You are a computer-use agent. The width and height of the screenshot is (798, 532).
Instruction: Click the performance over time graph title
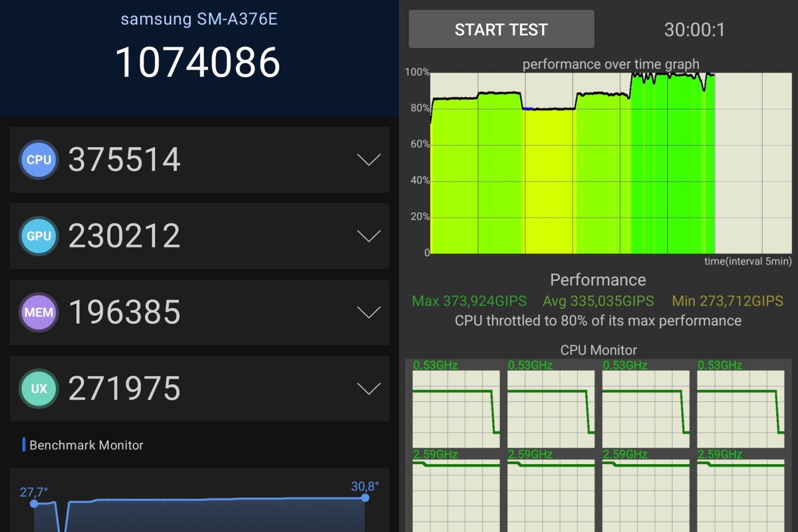(610, 65)
